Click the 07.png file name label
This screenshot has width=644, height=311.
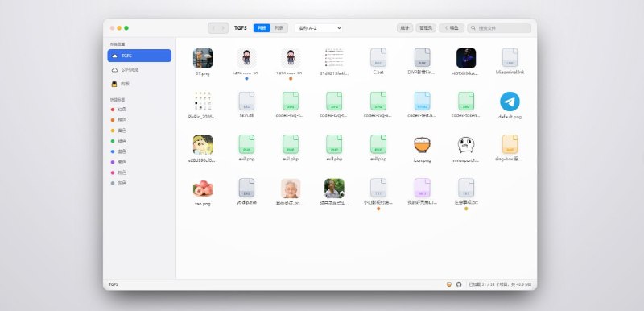point(203,73)
